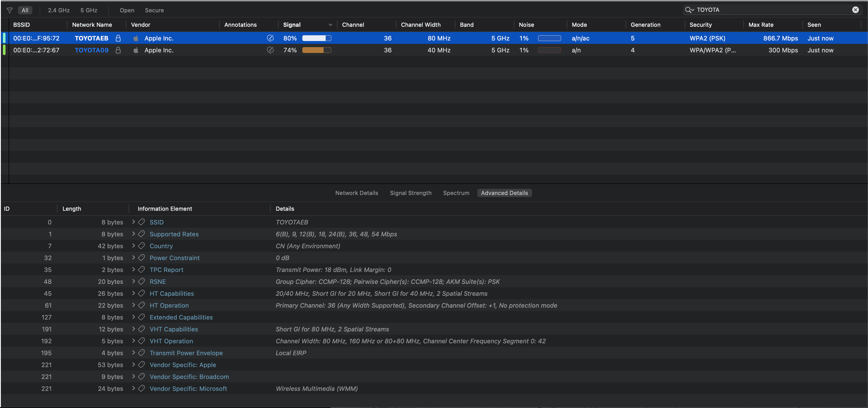Click the Apple vendor logo for TOYOTA09
The image size is (868, 408).
point(136,50)
